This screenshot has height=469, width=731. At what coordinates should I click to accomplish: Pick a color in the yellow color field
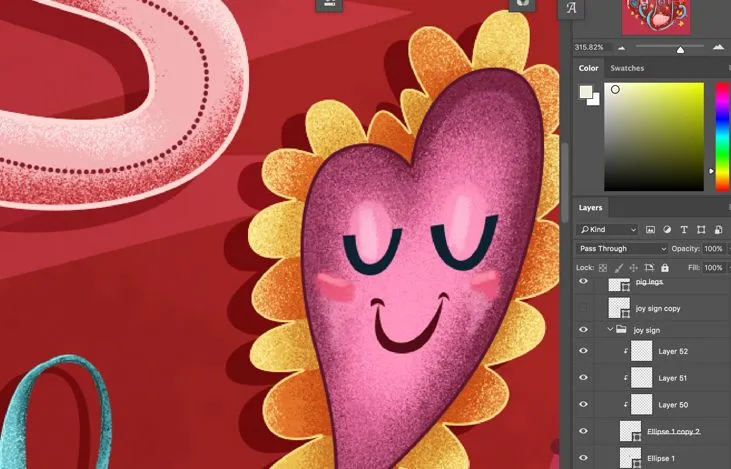point(654,137)
